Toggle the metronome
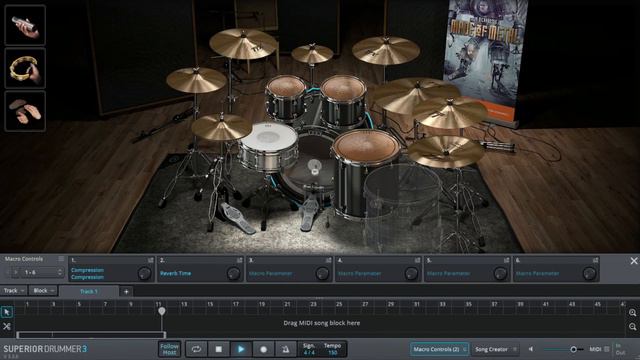This screenshot has height=360, width=640. (x=285, y=349)
